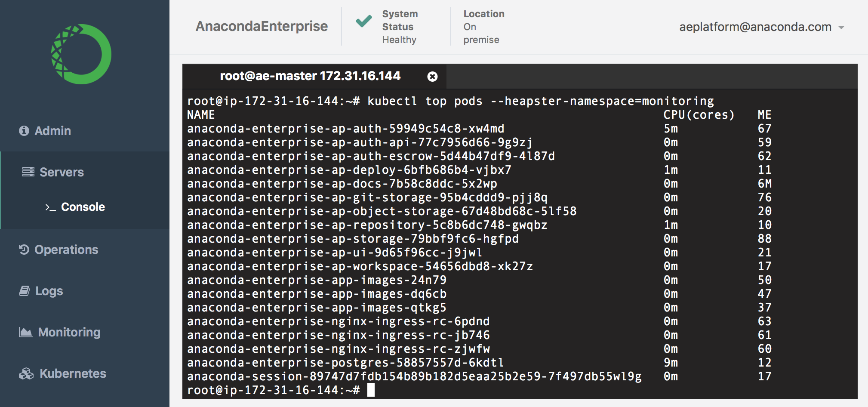
Task: Go to the Operations section
Action: (66, 250)
